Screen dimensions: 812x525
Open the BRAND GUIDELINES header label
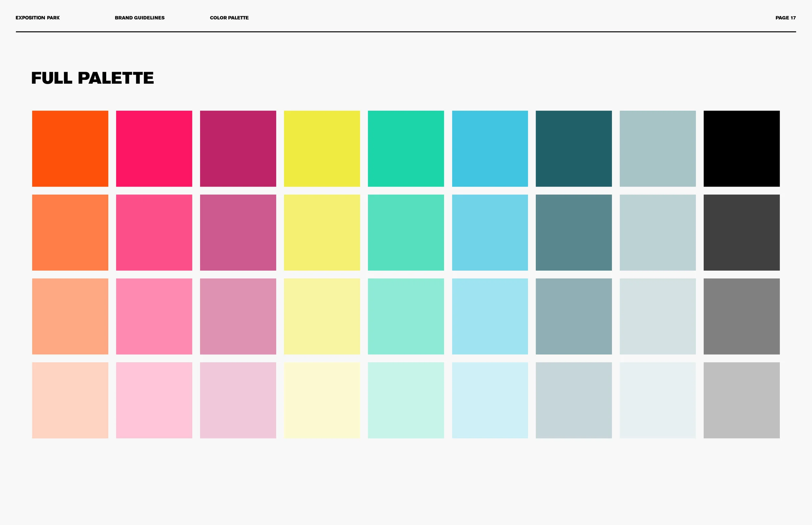click(x=140, y=18)
